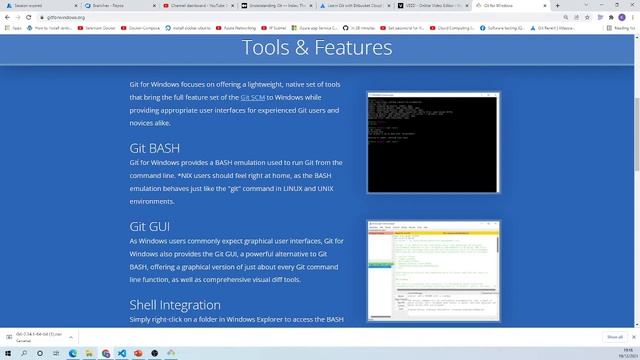Close the Session expired tab
The image size is (640, 360).
76,6
